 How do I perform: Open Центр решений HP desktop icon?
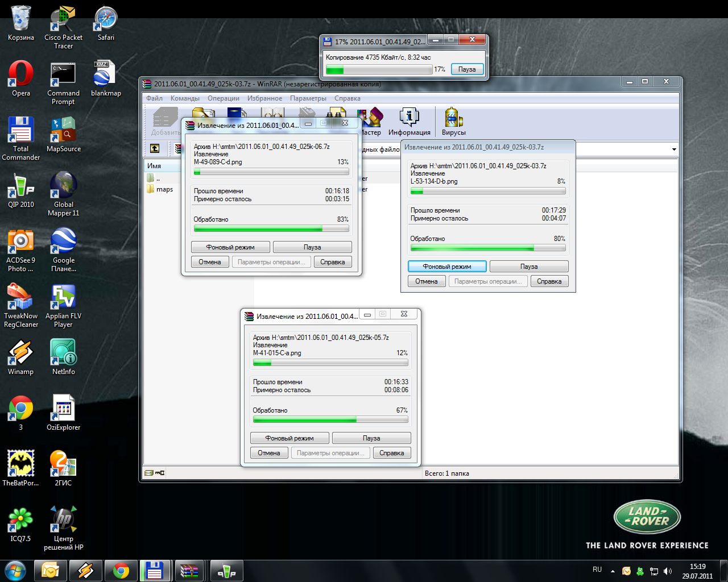click(63, 529)
